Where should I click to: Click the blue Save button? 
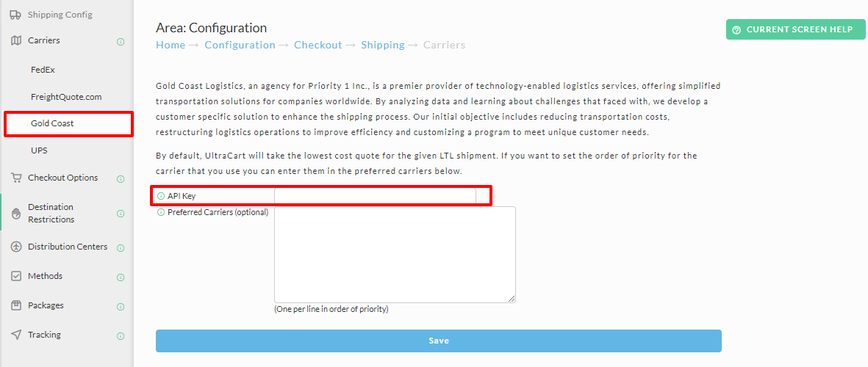pyautogui.click(x=439, y=341)
